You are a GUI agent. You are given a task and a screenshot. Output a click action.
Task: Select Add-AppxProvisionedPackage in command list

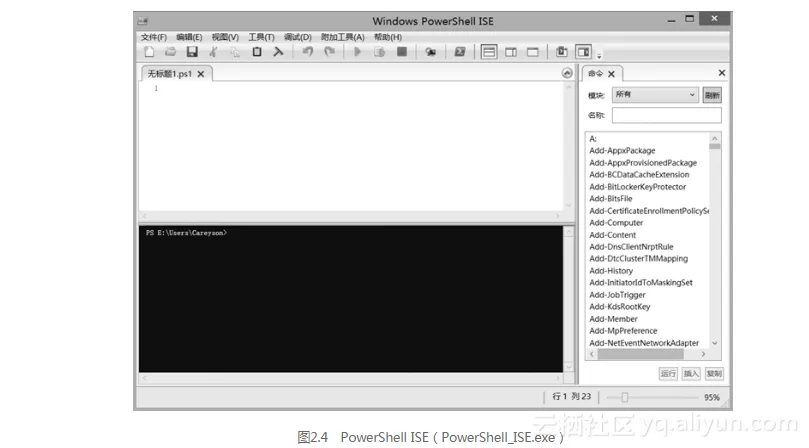click(643, 163)
